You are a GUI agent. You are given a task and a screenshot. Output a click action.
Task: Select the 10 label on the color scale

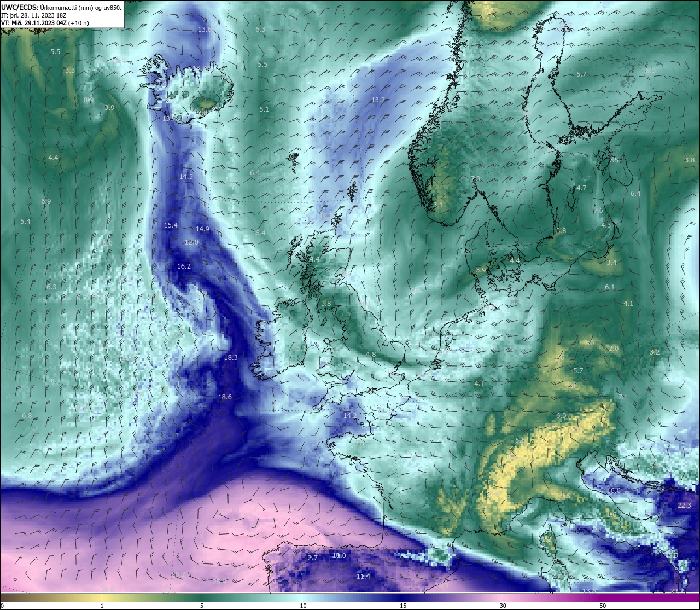coord(303,606)
